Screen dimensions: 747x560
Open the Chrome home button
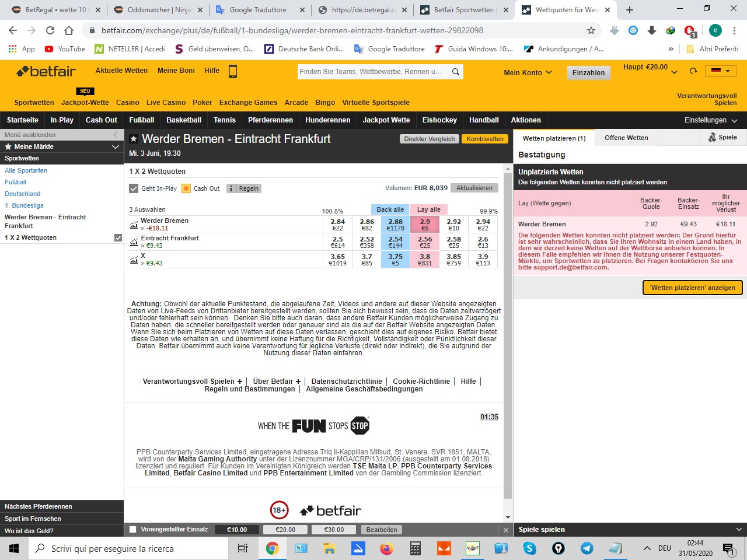point(69,30)
